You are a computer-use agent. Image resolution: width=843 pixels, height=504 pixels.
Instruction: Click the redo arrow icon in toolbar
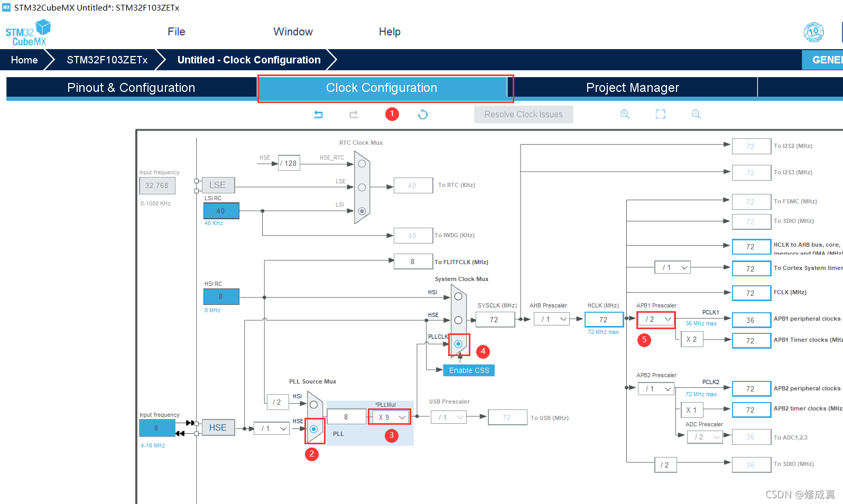coord(354,114)
